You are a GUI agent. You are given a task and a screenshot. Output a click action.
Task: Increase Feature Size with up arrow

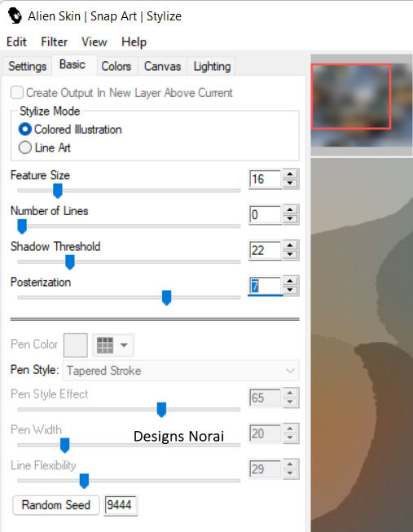coord(290,174)
